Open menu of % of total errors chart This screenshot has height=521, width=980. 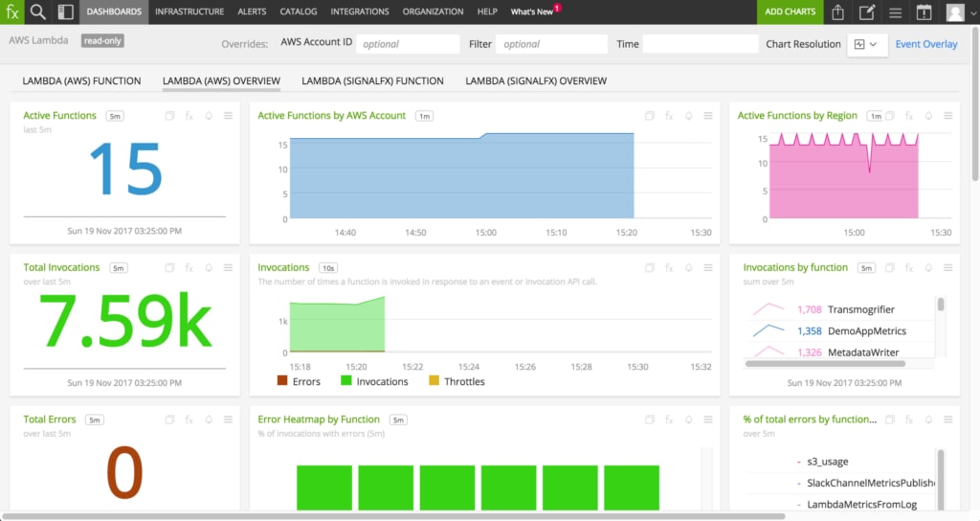pyautogui.click(x=948, y=419)
